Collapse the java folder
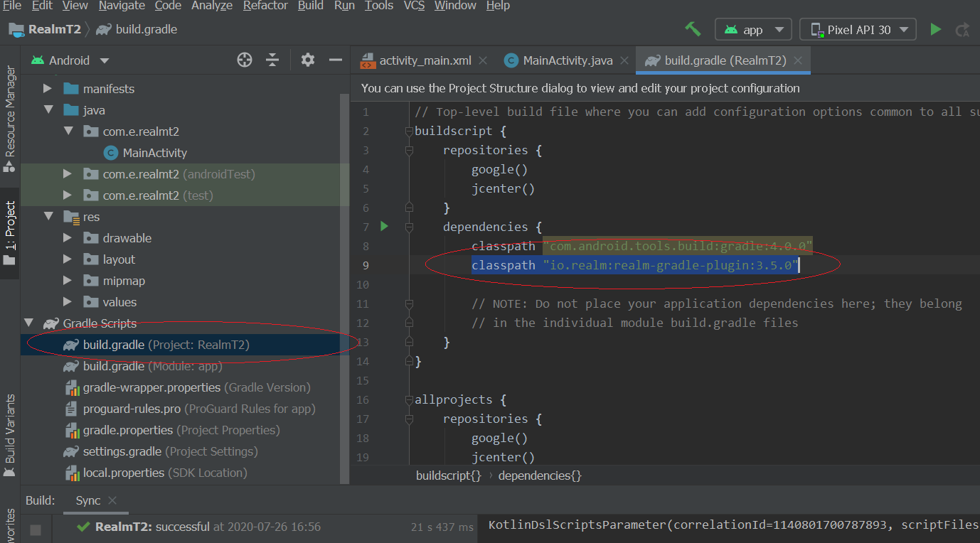Image resolution: width=980 pixels, height=543 pixels. [x=48, y=110]
